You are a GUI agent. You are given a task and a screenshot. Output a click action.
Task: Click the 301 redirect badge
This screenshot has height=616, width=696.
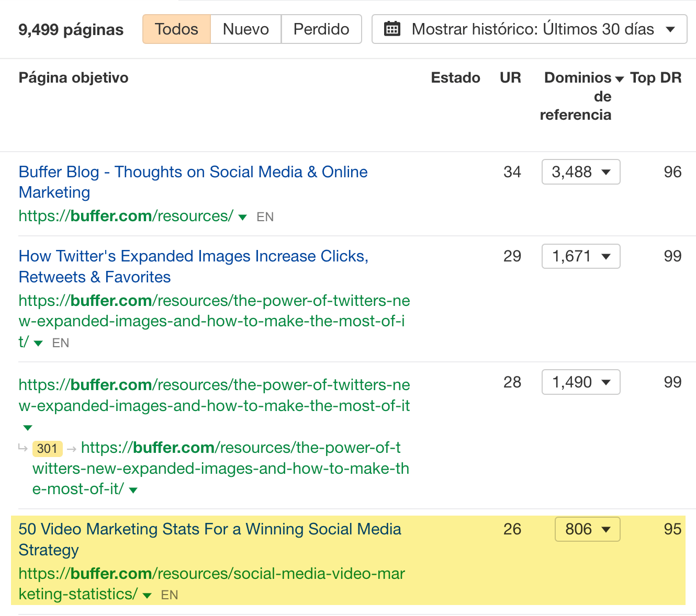[47, 449]
